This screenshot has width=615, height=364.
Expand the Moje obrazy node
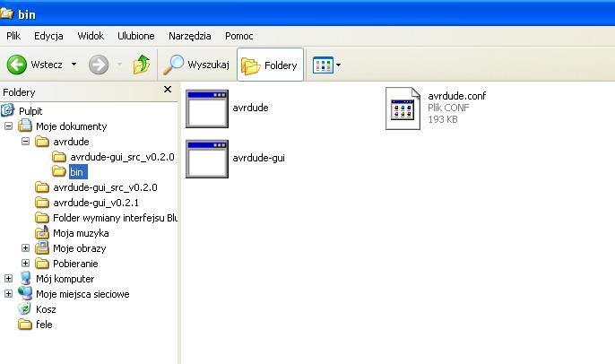pos(25,247)
